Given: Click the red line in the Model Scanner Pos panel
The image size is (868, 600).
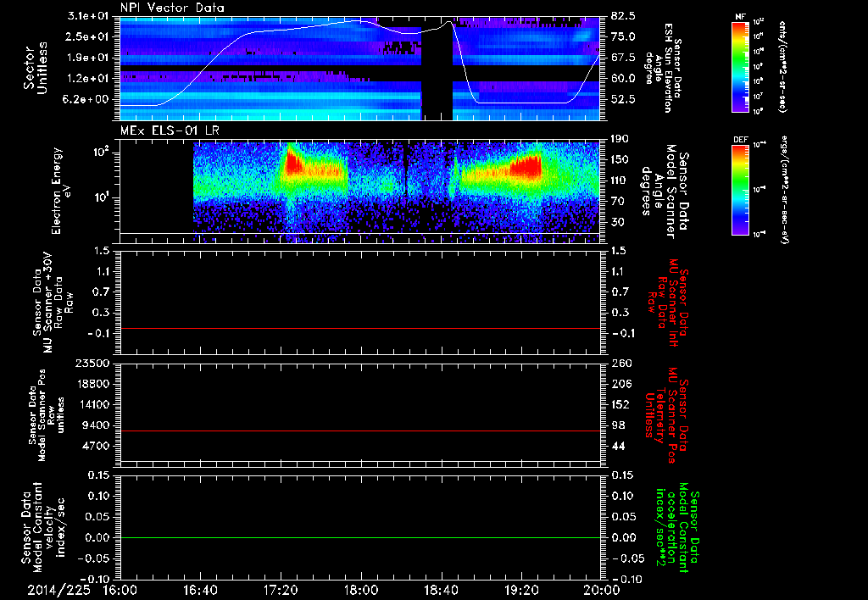Looking at the screenshot, I should (x=359, y=431).
